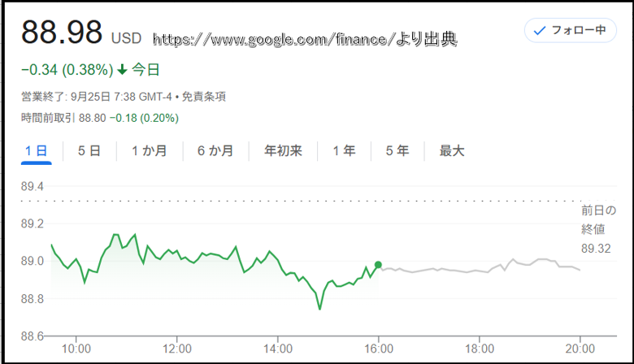
Task: Click the 88.98 USD price heading
Action: [62, 32]
